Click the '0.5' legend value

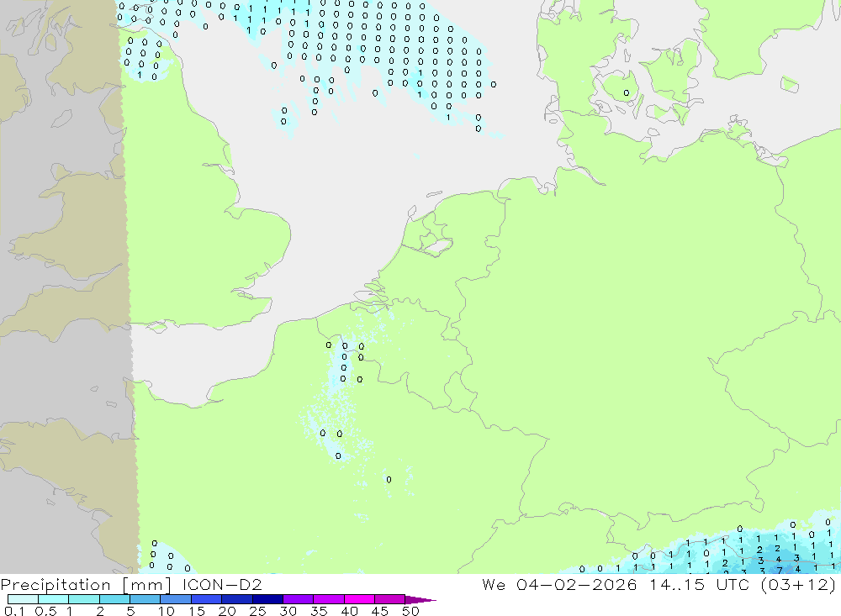pyautogui.click(x=46, y=611)
